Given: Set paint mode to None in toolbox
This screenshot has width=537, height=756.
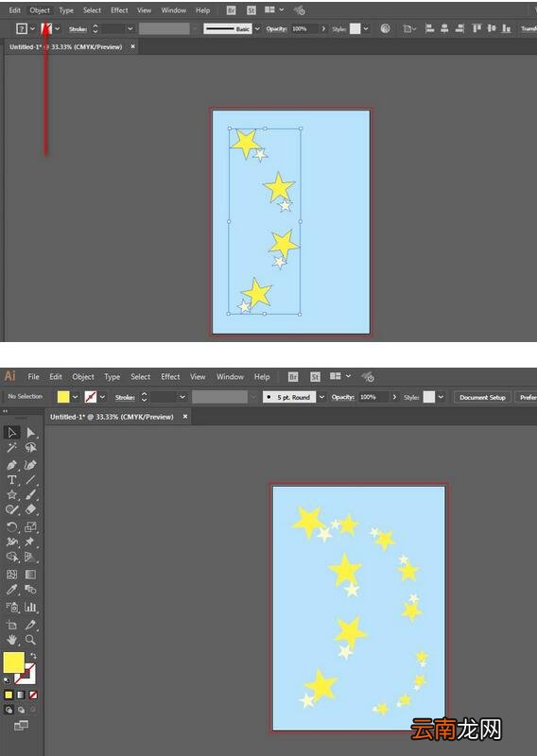Looking at the screenshot, I should click(33, 695).
